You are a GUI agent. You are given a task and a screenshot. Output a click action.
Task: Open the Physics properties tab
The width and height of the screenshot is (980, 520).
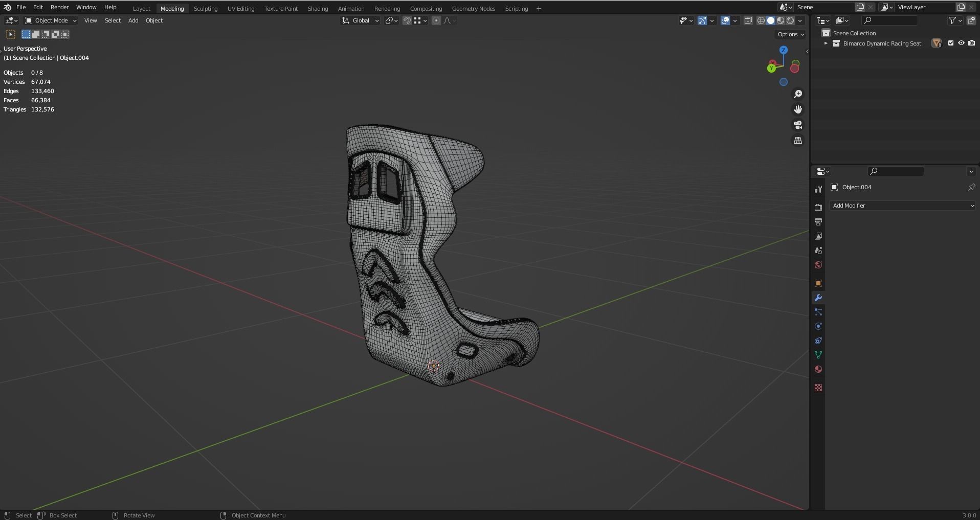tap(818, 326)
